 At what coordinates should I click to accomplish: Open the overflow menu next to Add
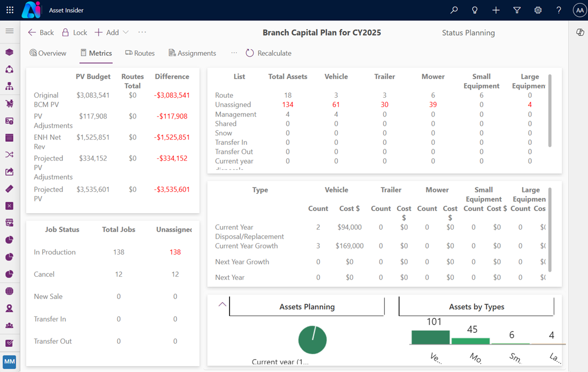click(142, 32)
